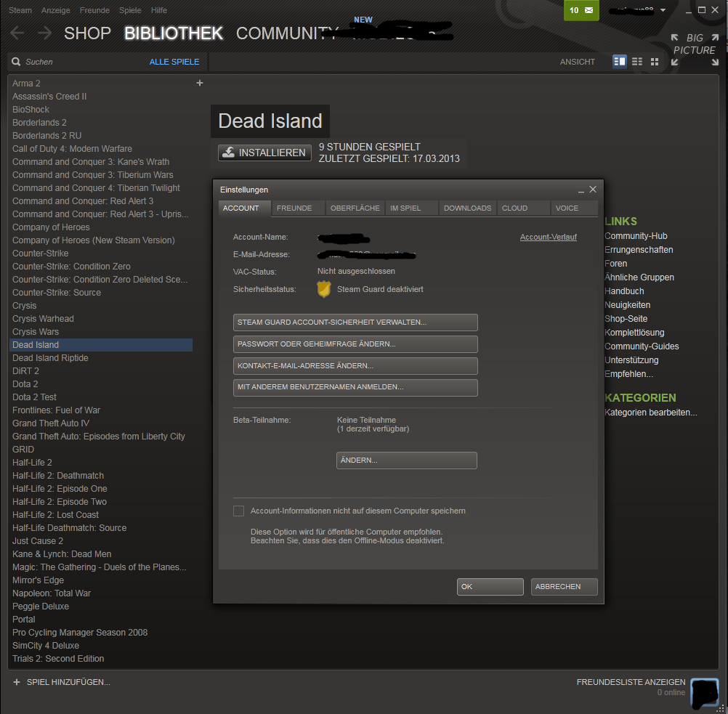The image size is (728, 714).
Task: Open the Anzeige menu
Action: tap(56, 10)
